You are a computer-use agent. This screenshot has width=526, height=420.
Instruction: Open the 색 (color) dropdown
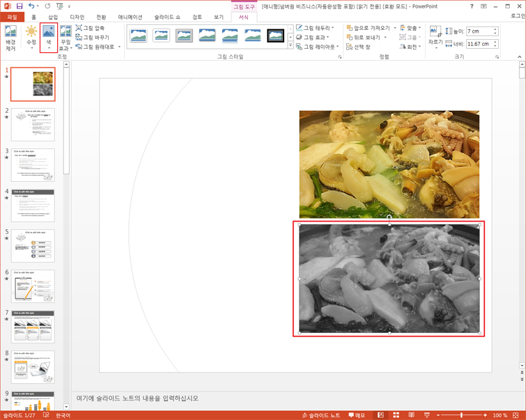(x=49, y=38)
